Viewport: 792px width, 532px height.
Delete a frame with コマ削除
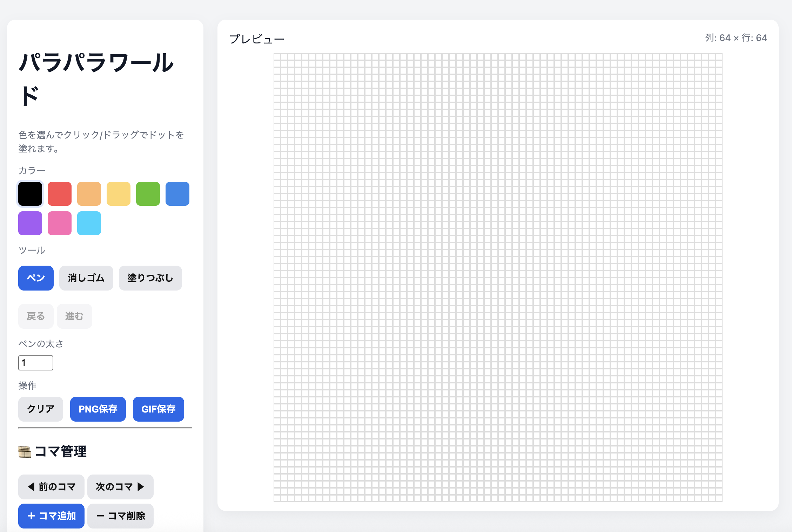point(120,516)
